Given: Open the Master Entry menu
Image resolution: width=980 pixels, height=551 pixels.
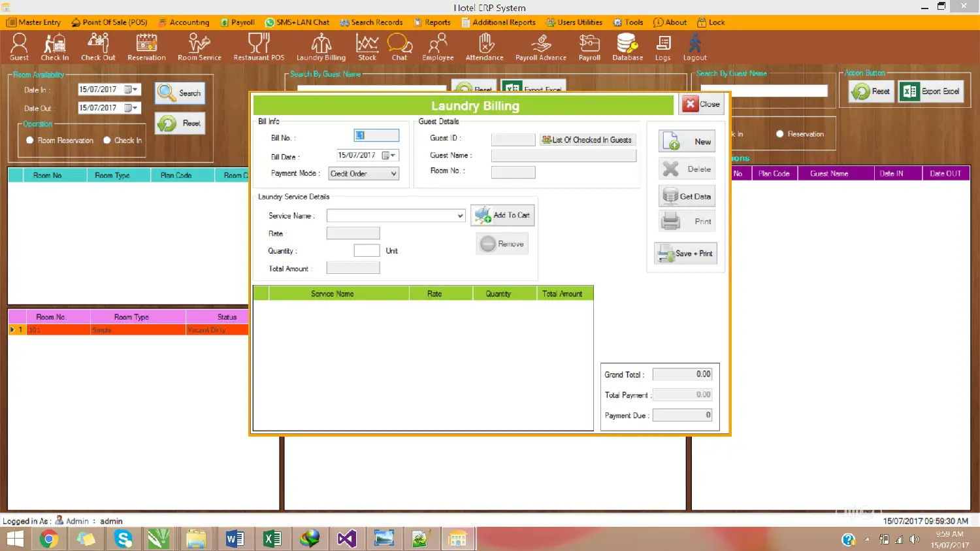Looking at the screenshot, I should pyautogui.click(x=33, y=22).
